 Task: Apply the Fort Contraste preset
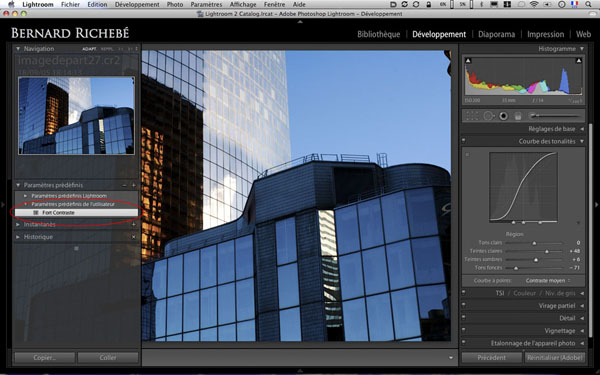pyautogui.click(x=77, y=212)
